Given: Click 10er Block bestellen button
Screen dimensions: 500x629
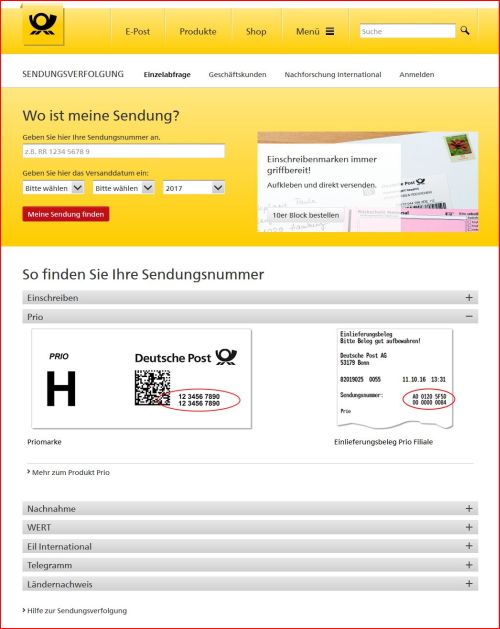Looking at the screenshot, I should [306, 215].
